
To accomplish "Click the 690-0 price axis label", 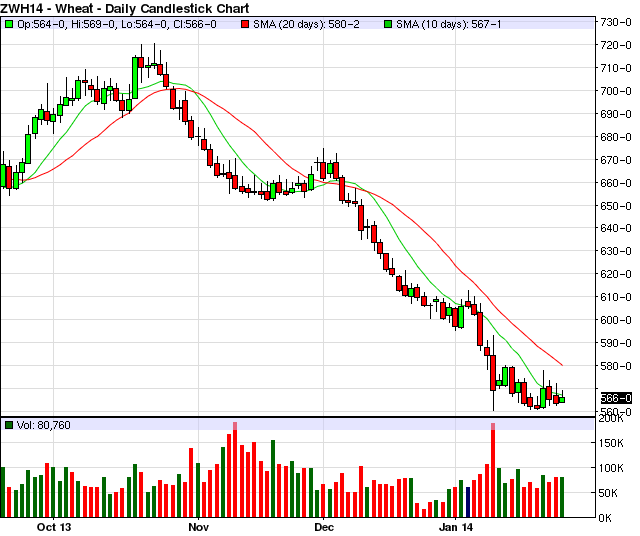I will coord(616,114).
